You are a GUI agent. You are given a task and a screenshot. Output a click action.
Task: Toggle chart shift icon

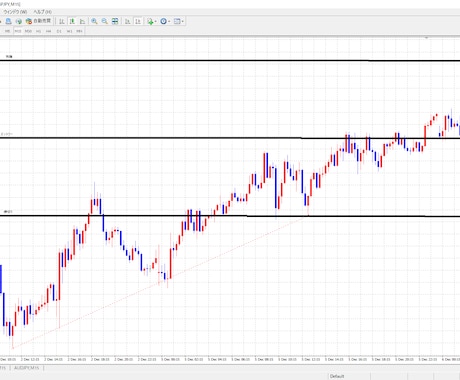(x=138, y=21)
